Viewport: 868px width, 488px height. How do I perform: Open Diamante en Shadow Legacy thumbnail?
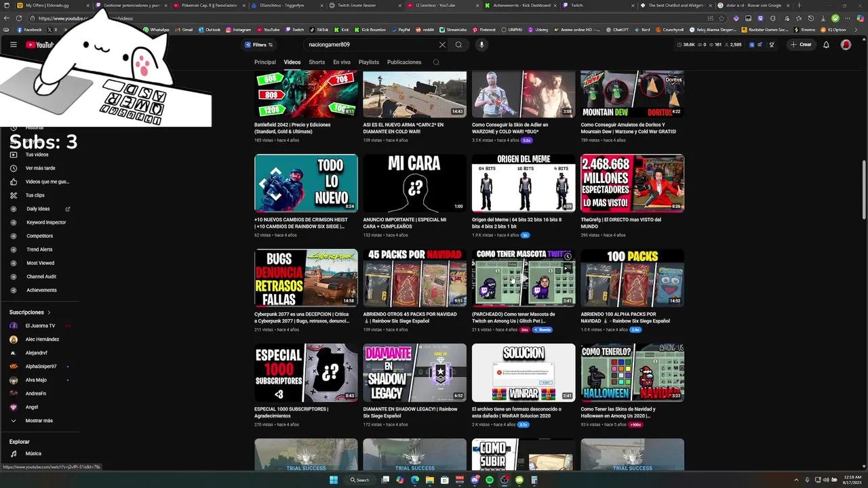coord(414,373)
